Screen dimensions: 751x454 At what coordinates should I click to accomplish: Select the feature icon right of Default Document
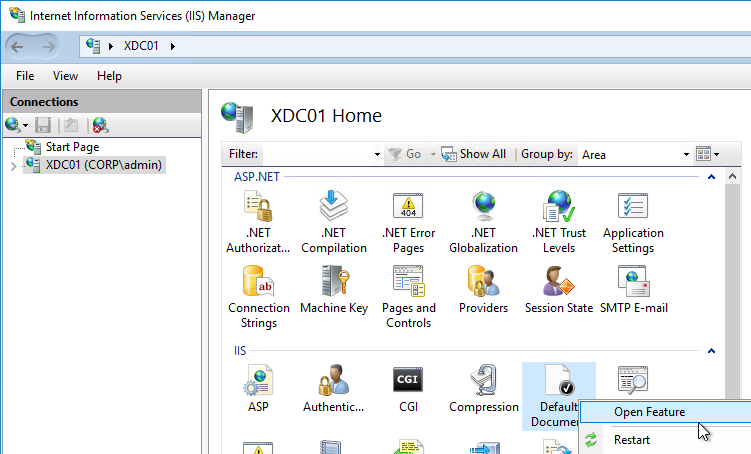pyautogui.click(x=633, y=380)
